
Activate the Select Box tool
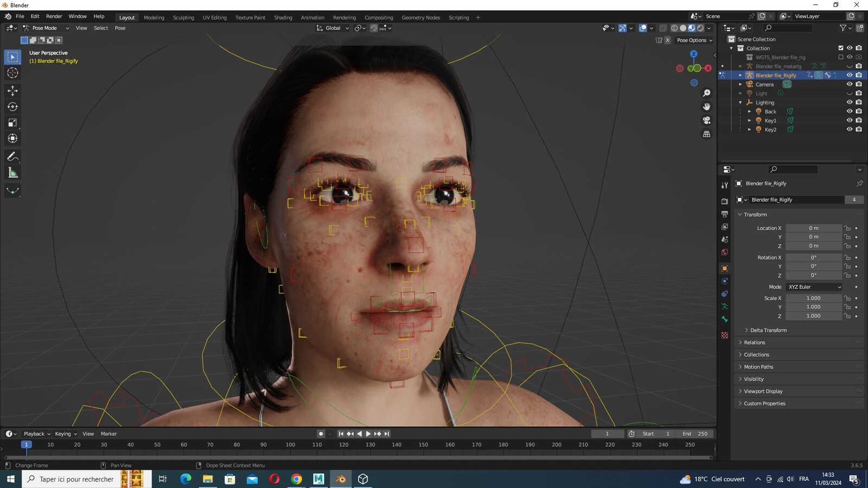[12, 57]
